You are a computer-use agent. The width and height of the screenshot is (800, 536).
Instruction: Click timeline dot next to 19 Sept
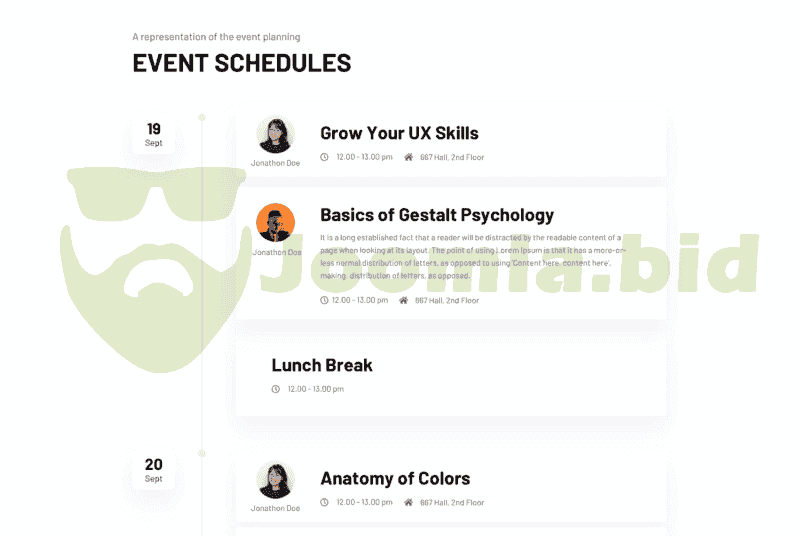pyautogui.click(x=202, y=118)
